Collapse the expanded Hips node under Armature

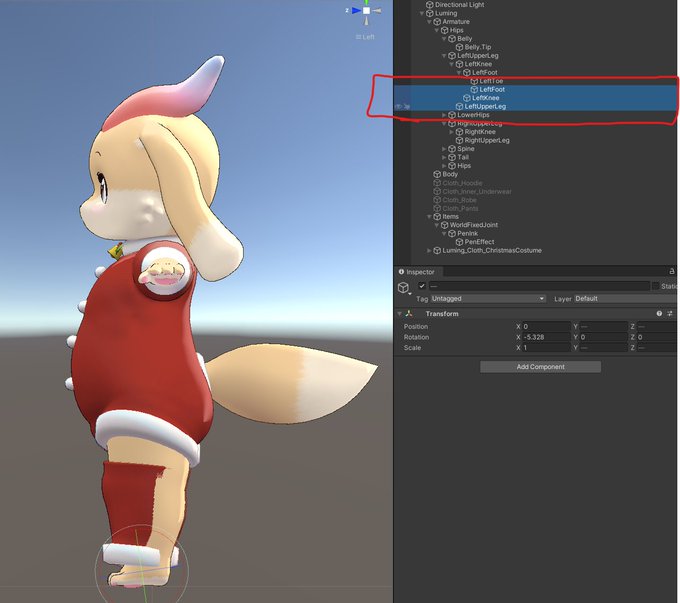tap(437, 30)
